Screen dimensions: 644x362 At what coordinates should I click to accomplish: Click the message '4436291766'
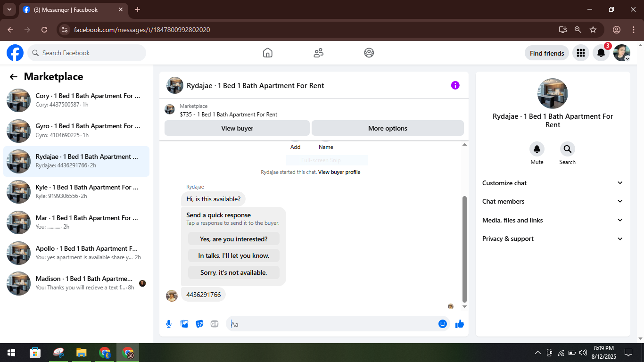coord(203,295)
